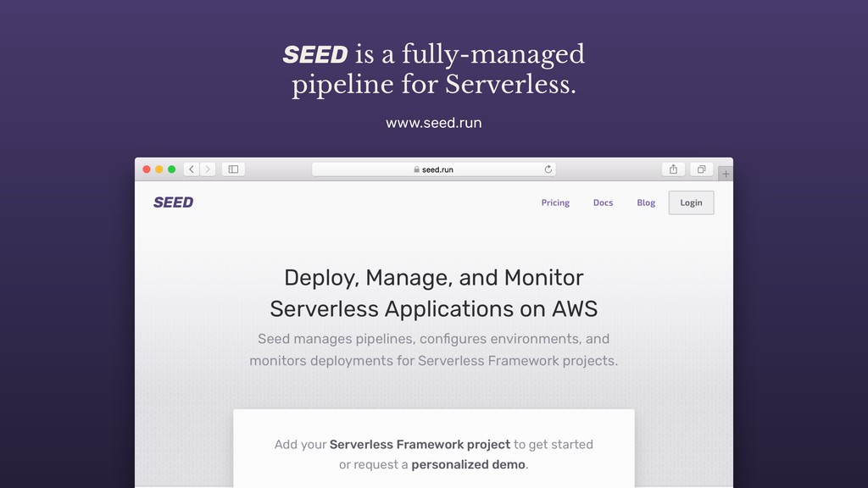The image size is (868, 488).
Task: Minimize the window with yellow button
Action: tap(159, 169)
